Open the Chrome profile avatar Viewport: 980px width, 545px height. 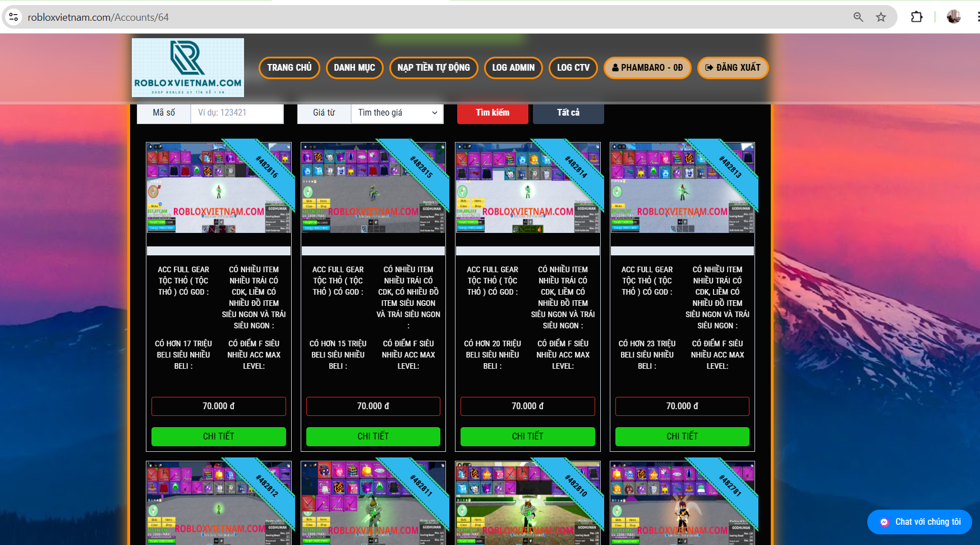pos(954,17)
